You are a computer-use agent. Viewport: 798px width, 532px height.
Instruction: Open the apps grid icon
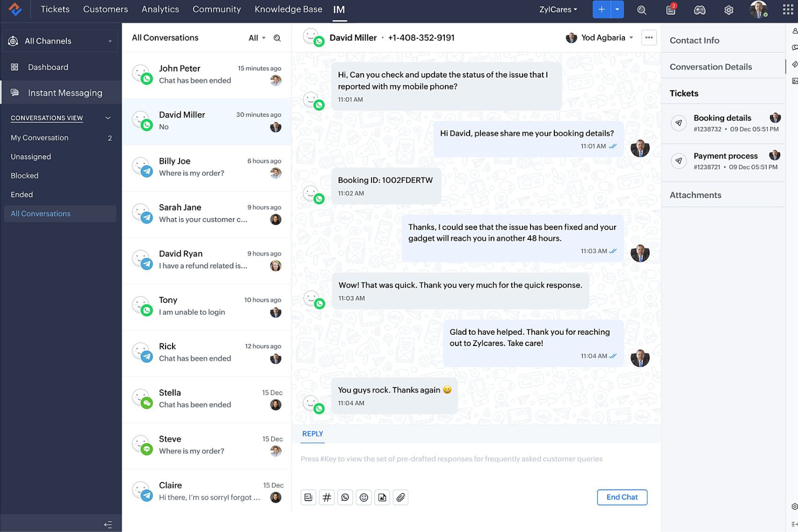tap(788, 10)
